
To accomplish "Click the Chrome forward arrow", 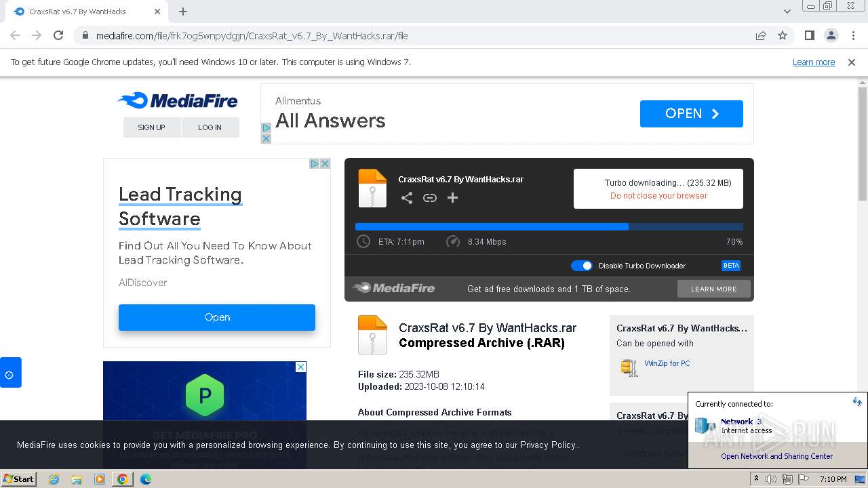I will click(37, 35).
